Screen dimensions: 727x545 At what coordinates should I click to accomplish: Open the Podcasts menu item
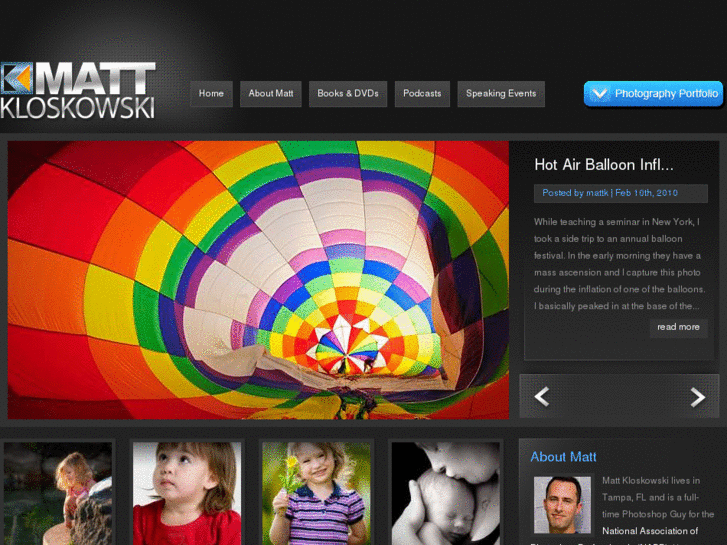[422, 94]
